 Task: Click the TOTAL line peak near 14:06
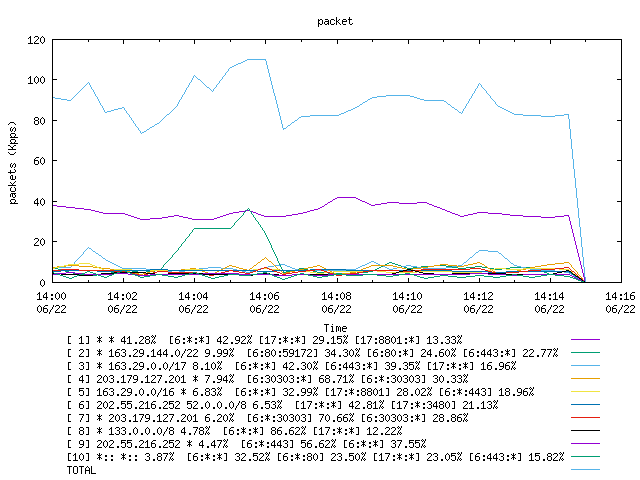[257, 60]
